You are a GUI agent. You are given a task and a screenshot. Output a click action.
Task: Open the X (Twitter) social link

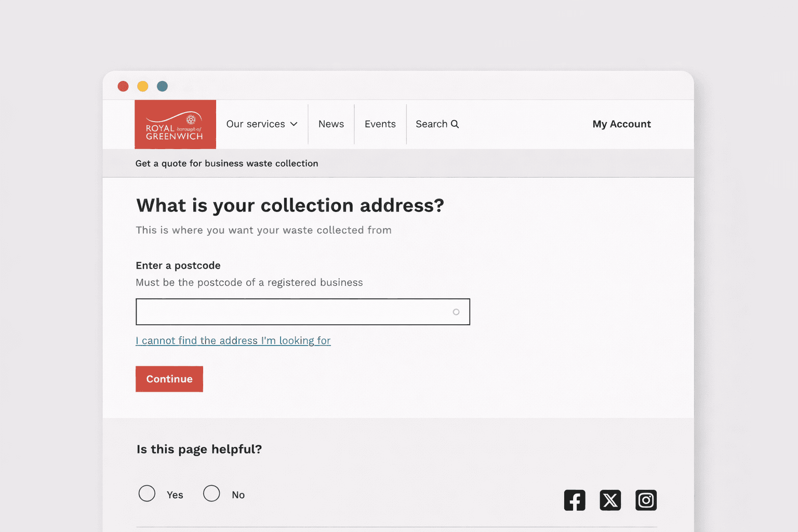610,500
